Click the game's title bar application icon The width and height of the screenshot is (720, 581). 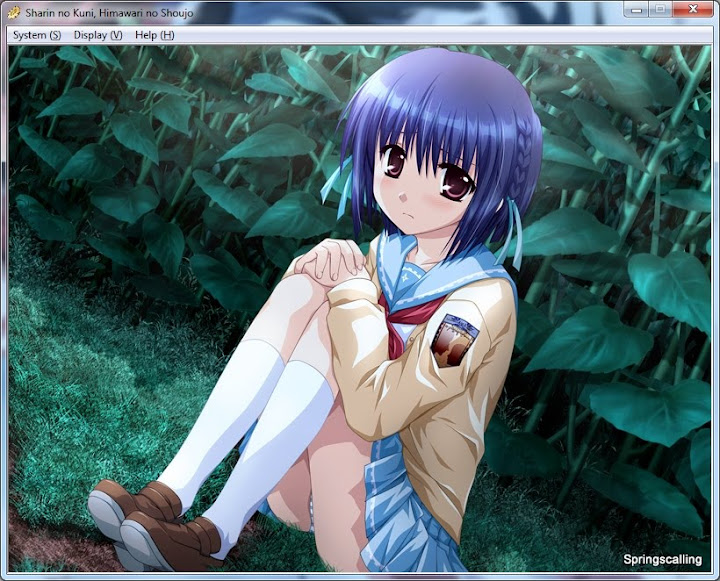pos(15,13)
